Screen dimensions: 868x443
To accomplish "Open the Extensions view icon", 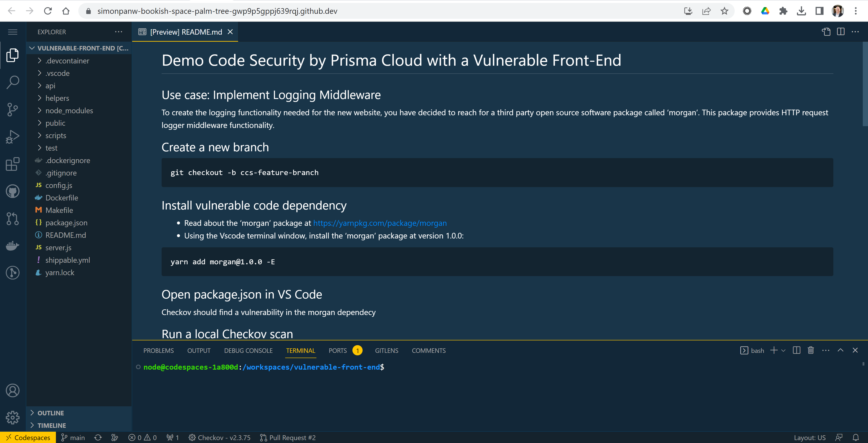I will [12, 164].
